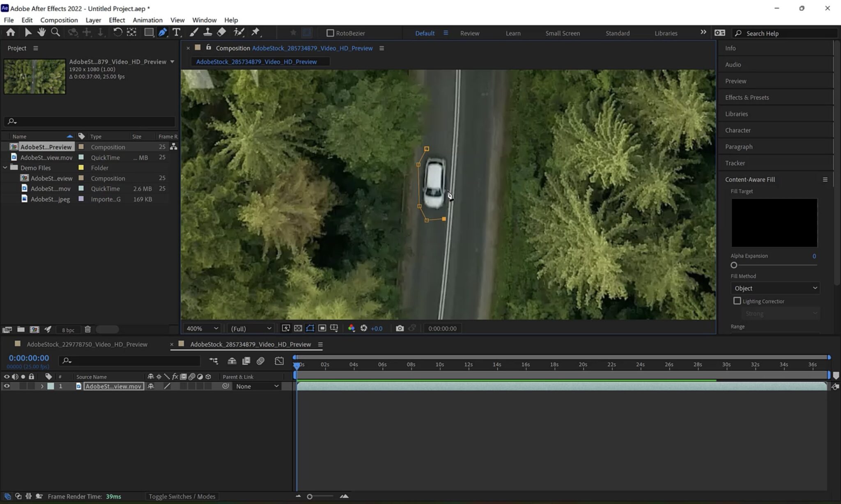Collapse the Demo Files folder
This screenshot has width=841, height=504.
click(x=5, y=167)
